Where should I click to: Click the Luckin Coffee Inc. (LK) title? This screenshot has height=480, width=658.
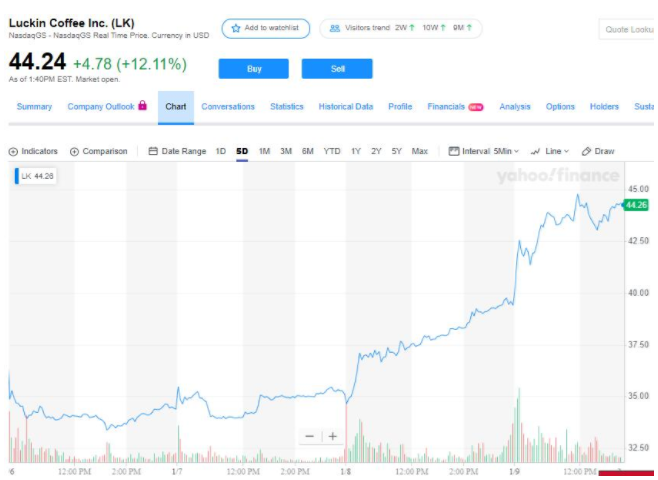(71, 23)
